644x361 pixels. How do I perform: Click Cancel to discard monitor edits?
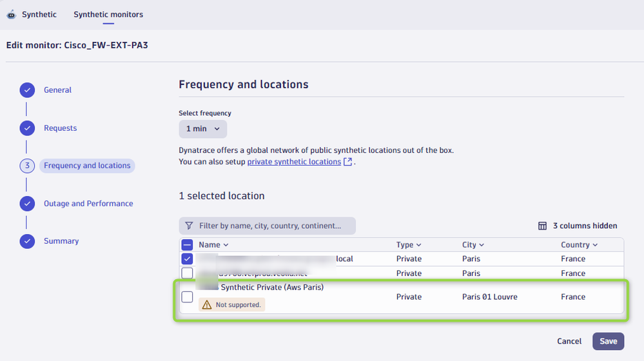[x=569, y=341]
